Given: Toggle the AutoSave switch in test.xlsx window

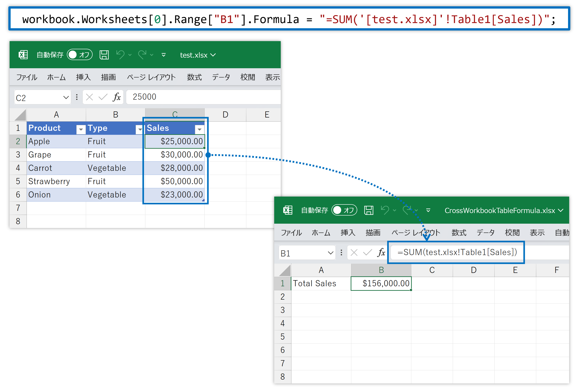Looking at the screenshot, I should click(x=80, y=55).
